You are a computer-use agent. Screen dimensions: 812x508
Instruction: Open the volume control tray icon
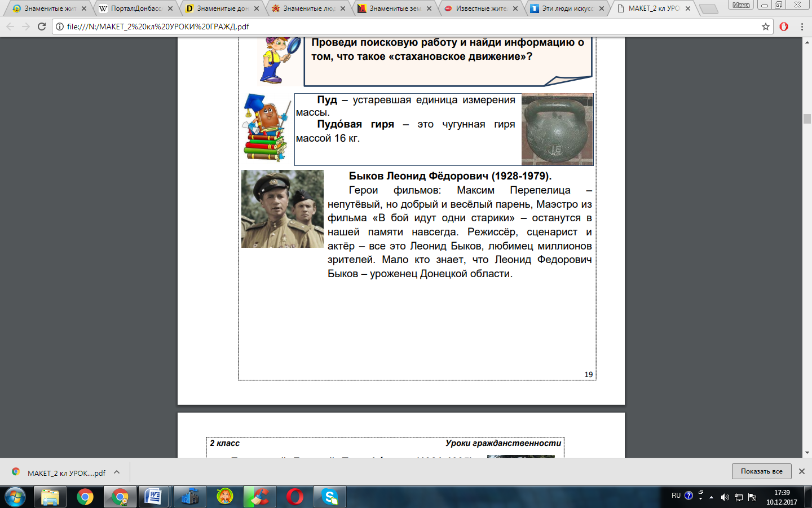point(725,497)
